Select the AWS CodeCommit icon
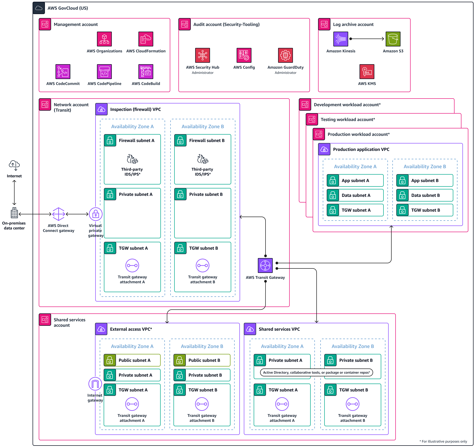Viewport: 476px width, 448px height. (x=63, y=72)
